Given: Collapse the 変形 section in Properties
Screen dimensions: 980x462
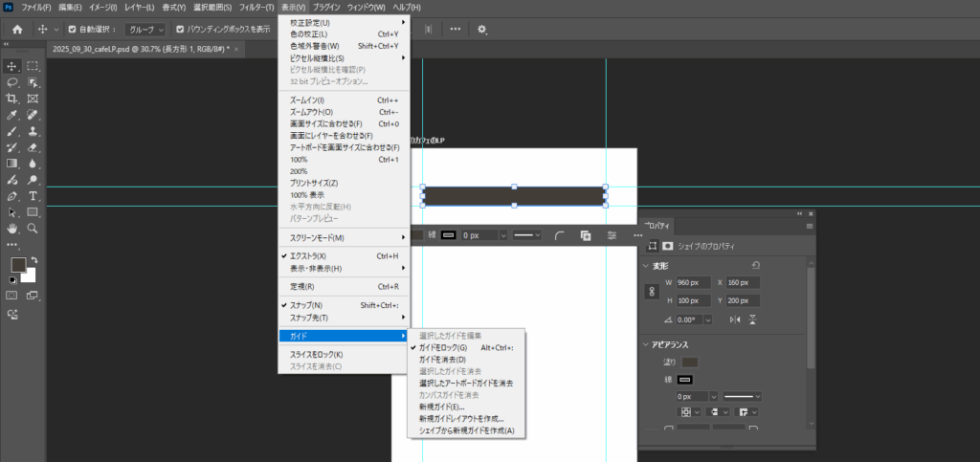Looking at the screenshot, I should point(647,266).
